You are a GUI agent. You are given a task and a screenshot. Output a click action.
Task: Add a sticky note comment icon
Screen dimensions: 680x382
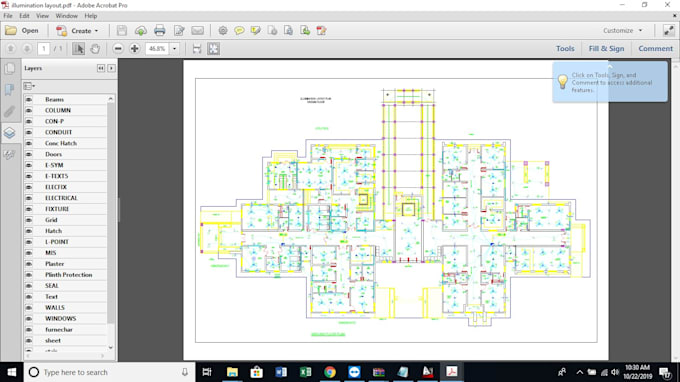point(239,31)
